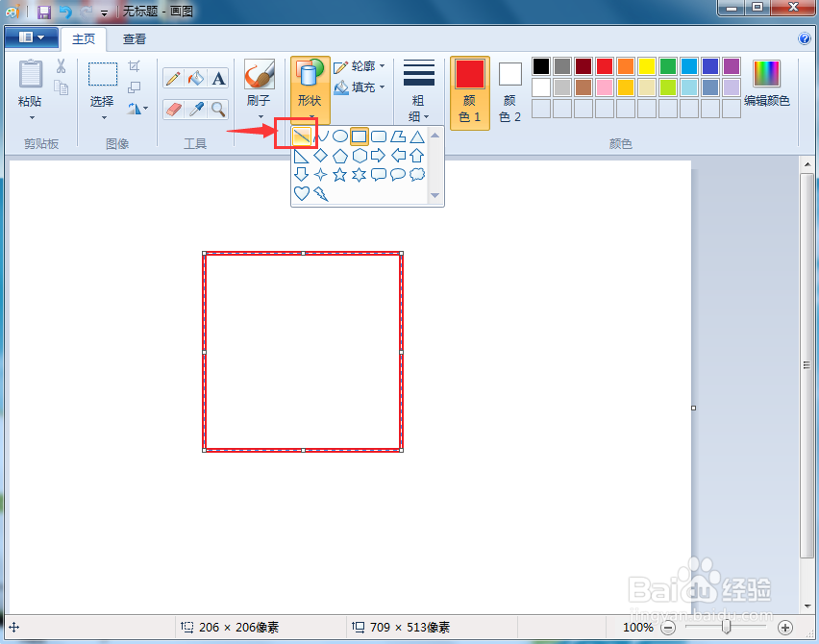The height and width of the screenshot is (644, 819).
Task: Choose the Lightning shape
Action: click(321, 193)
